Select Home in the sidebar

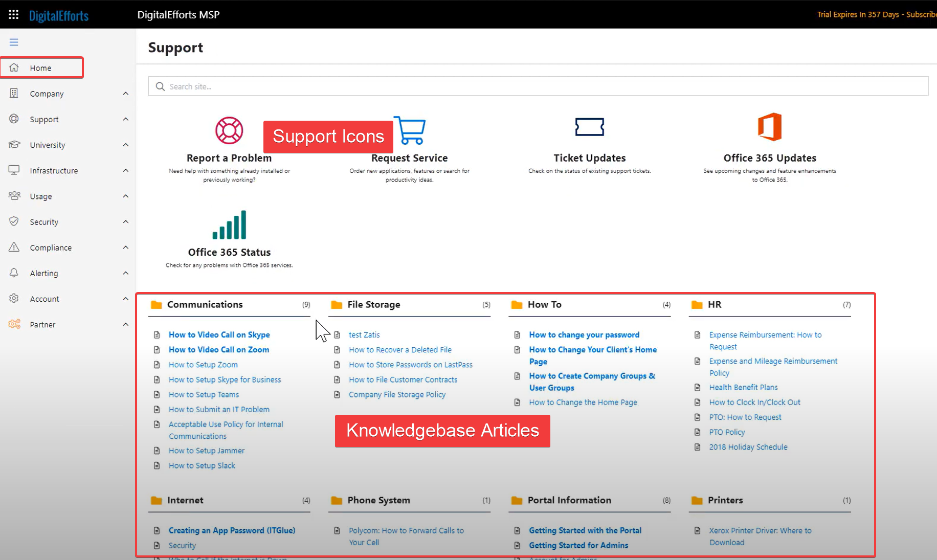[41, 68]
